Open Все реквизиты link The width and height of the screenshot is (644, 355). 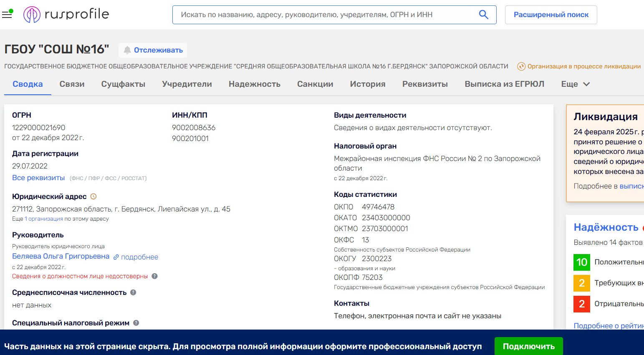pyautogui.click(x=38, y=178)
